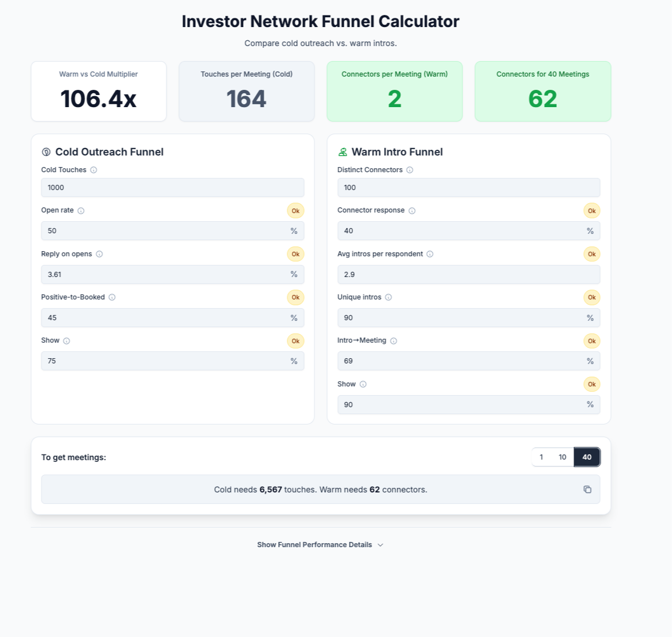The image size is (672, 637).
Task: Click the Distinct Connectors input field
Action: 468,188
